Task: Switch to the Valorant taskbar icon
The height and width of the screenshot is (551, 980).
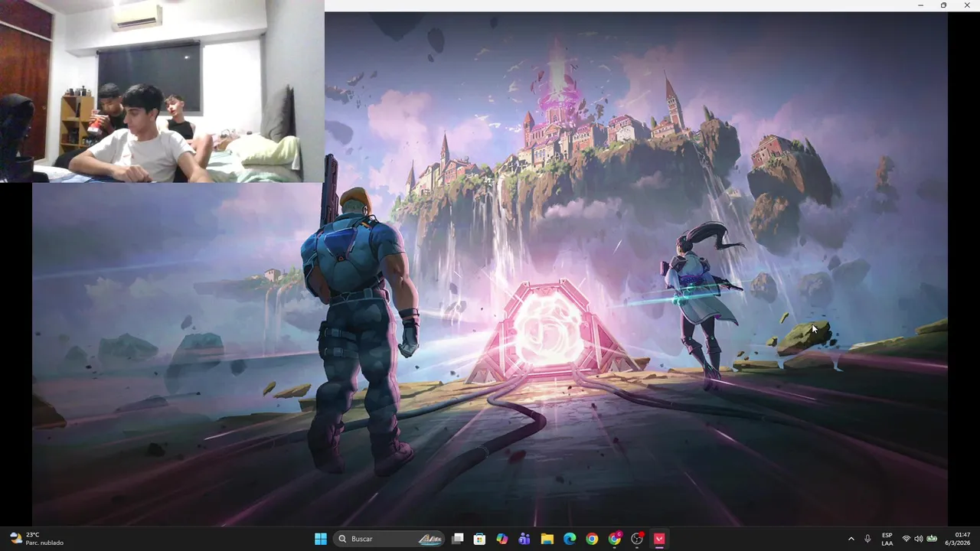Action: tap(659, 539)
